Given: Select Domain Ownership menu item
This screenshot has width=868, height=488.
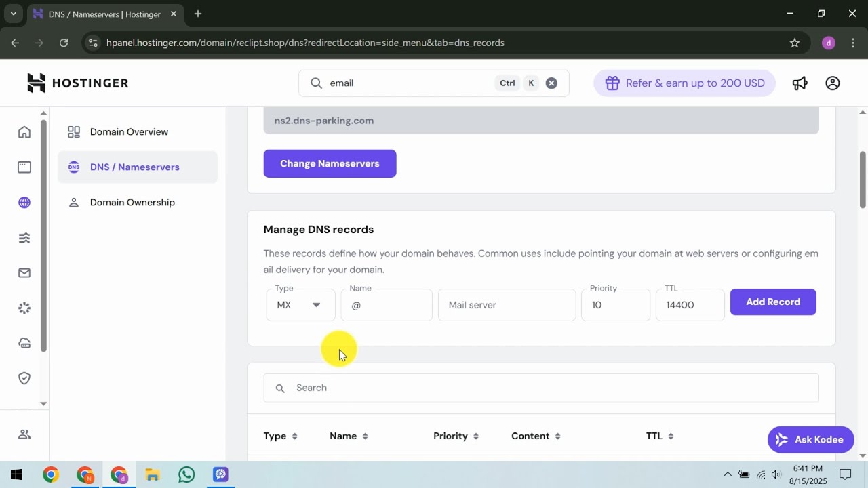Looking at the screenshot, I should 138,203.
